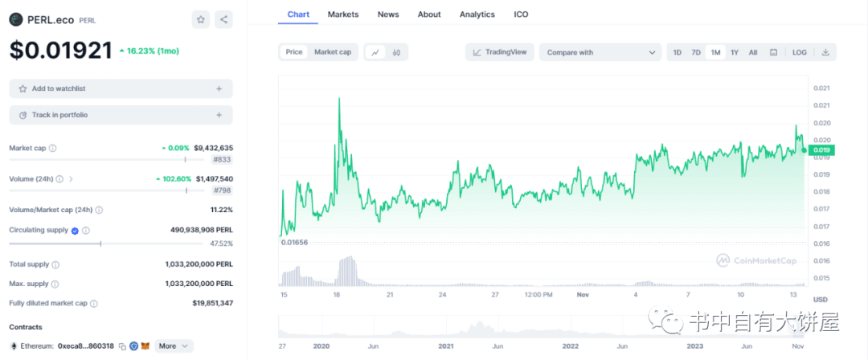Toggle the LOG scale

(799, 52)
